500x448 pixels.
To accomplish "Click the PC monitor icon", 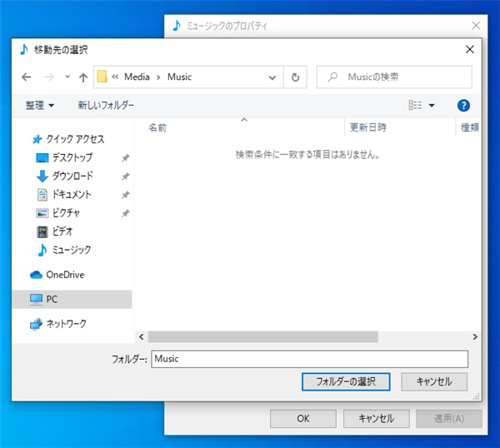I will (x=36, y=300).
